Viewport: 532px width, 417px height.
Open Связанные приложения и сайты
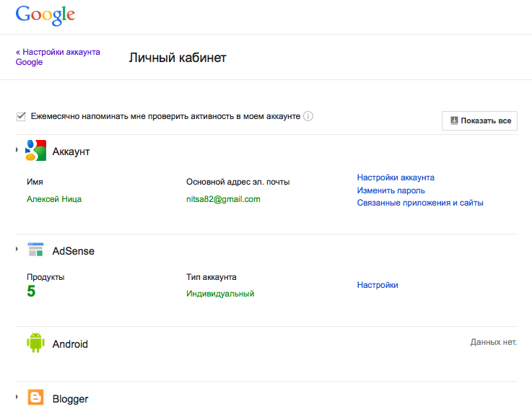(x=420, y=203)
